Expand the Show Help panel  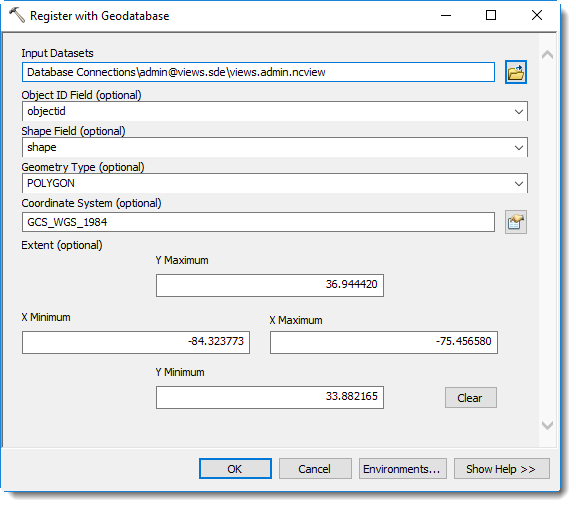501,468
